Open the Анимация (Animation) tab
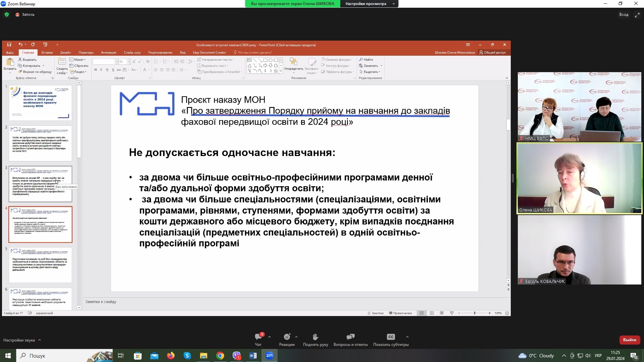 click(108, 52)
